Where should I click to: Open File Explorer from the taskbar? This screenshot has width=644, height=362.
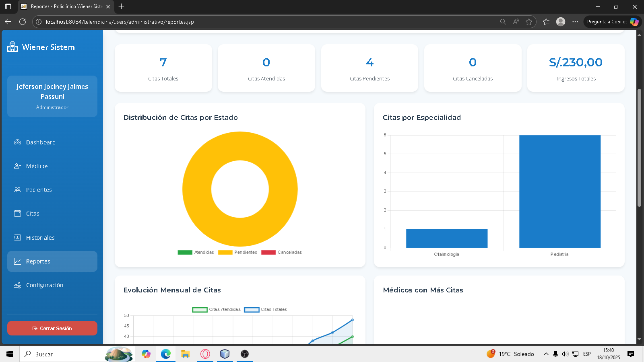coord(185,354)
